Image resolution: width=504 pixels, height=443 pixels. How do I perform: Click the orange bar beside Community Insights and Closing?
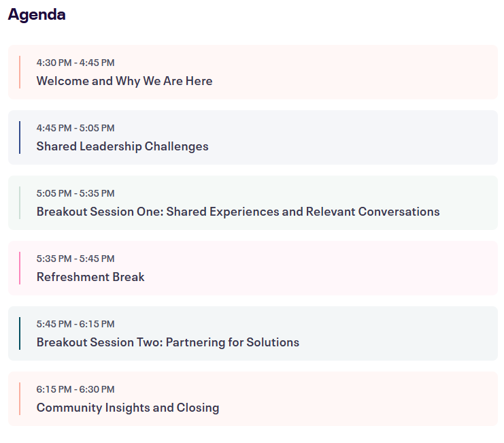(x=20, y=398)
